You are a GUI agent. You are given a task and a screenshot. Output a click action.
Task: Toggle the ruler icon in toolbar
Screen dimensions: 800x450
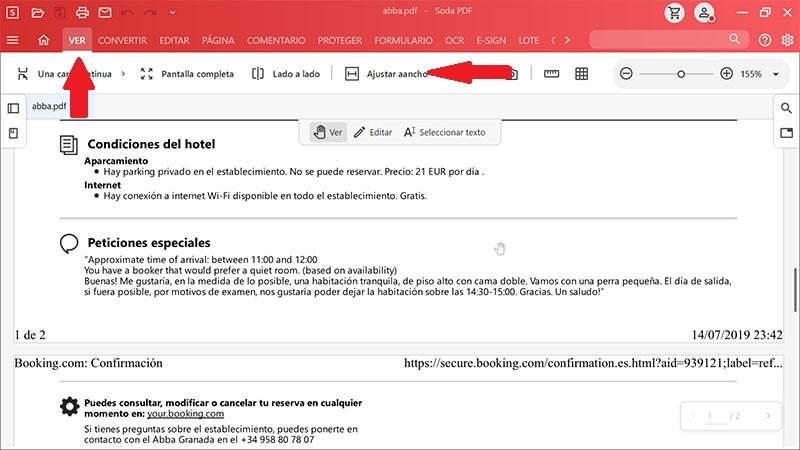pyautogui.click(x=552, y=74)
